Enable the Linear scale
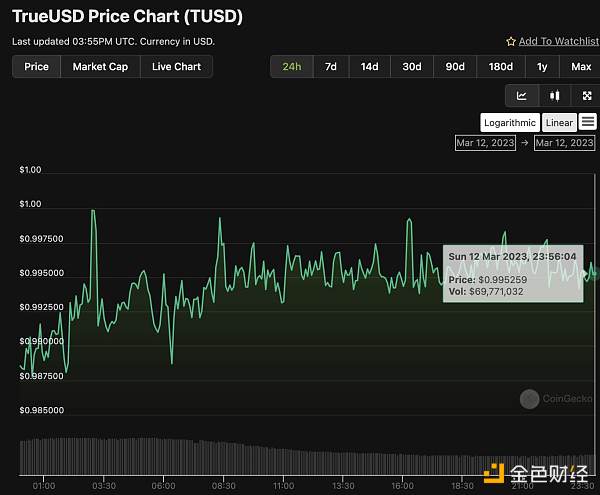The image size is (600, 495). tap(559, 122)
